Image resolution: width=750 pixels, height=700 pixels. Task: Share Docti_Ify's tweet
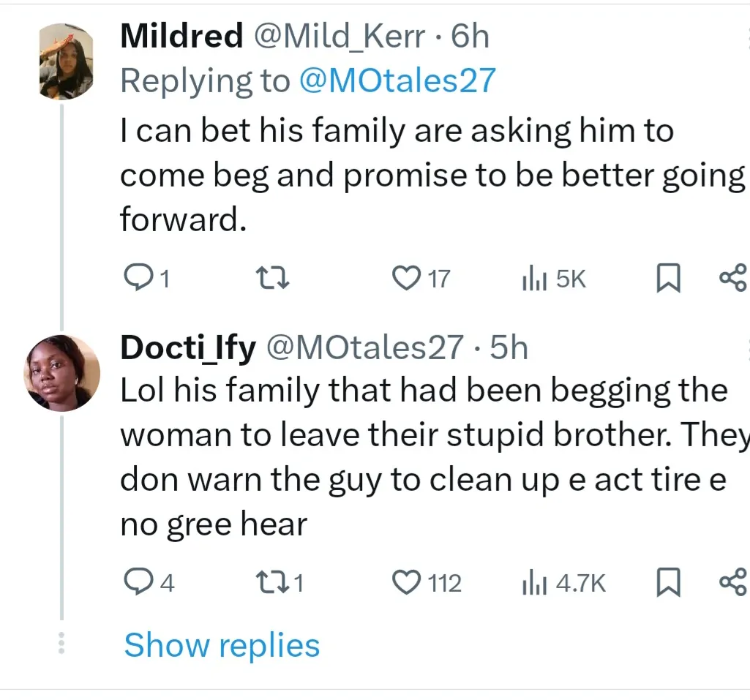(732, 582)
